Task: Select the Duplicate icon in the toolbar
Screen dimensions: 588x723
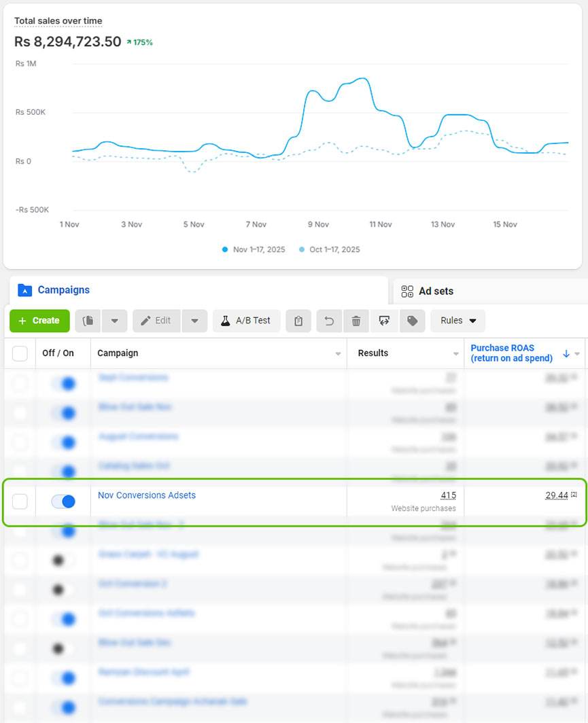Action: [x=87, y=321]
